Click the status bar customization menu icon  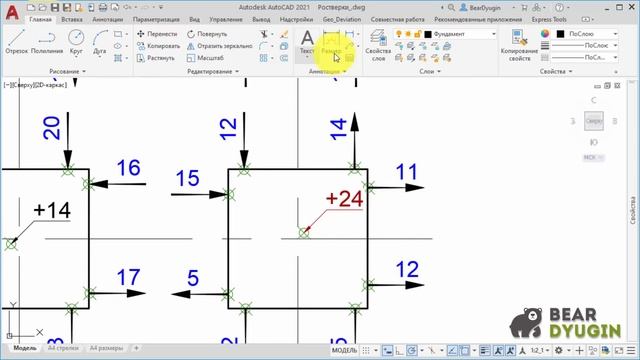[x=631, y=350]
